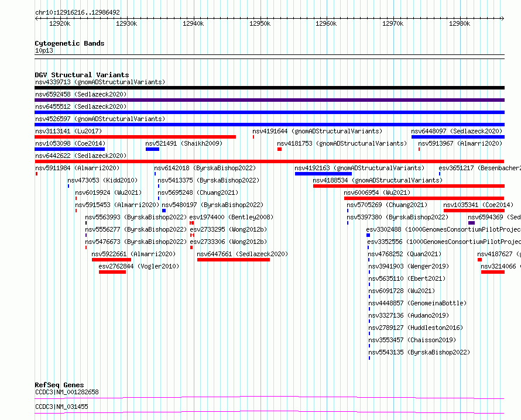The image size is (521, 420).
Task: Open nsv5563993 (ByrskaBishop2022) label
Action: 136,217
